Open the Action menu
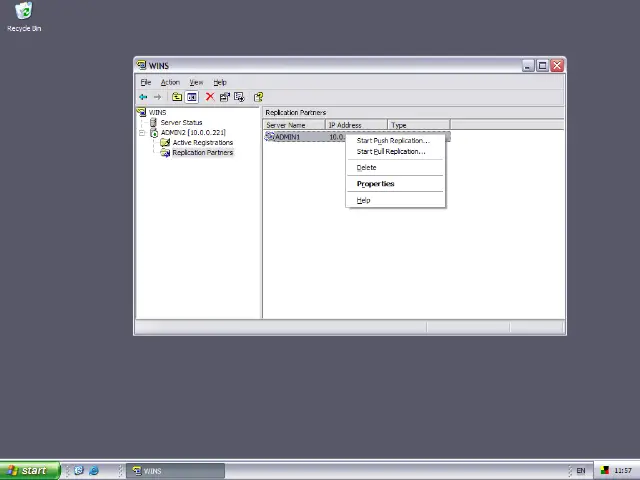The image size is (640, 480). pos(170,82)
